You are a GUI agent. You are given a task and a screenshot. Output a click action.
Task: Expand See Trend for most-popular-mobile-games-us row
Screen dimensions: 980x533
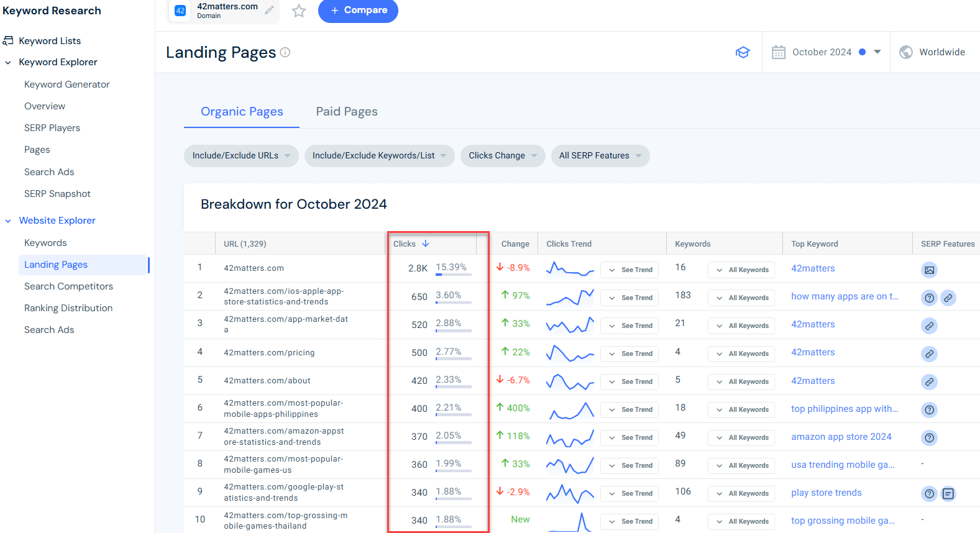click(x=630, y=465)
